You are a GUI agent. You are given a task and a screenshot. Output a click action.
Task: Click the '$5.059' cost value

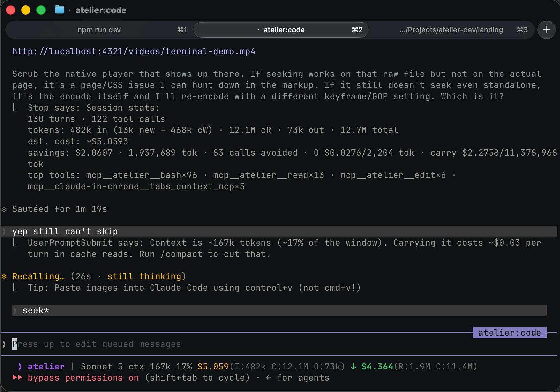213,367
